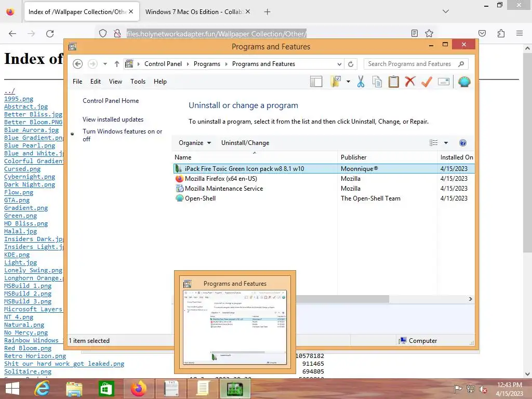
Task: Click Programs breadcrumb segment
Action: (207, 64)
